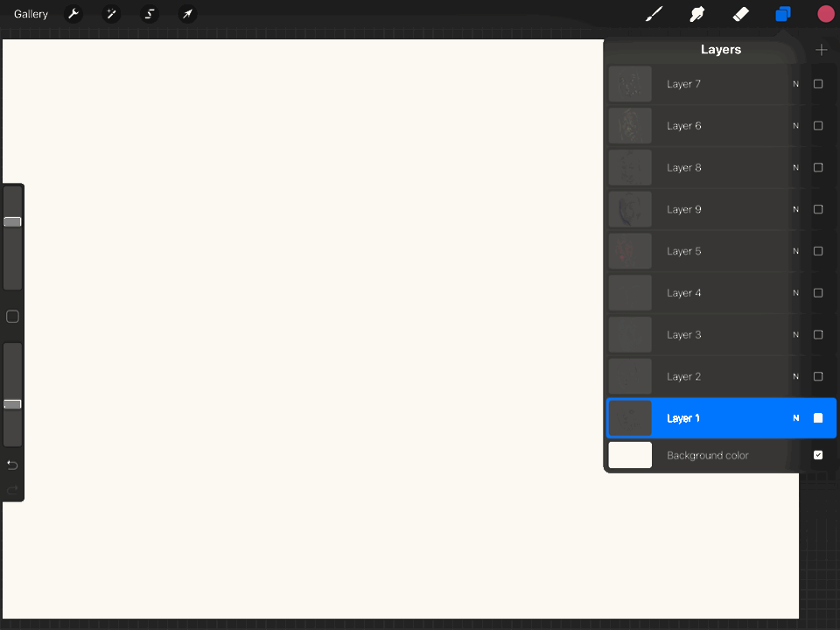Screen dimensions: 840x630
Task: Add a new layer with plus icon
Action: pyautogui.click(x=821, y=50)
